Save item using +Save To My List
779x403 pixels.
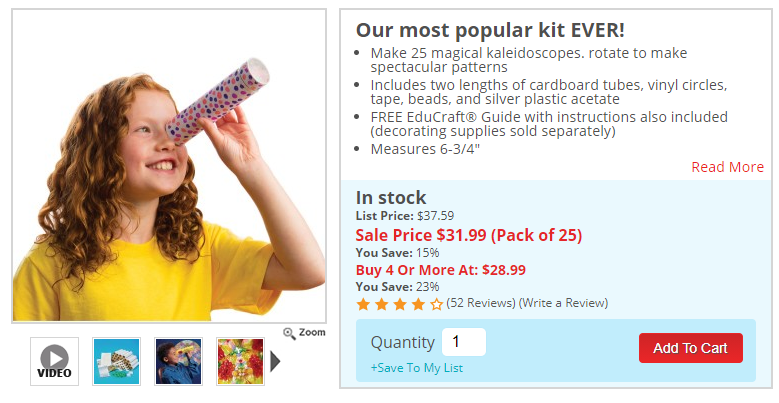pos(417,368)
